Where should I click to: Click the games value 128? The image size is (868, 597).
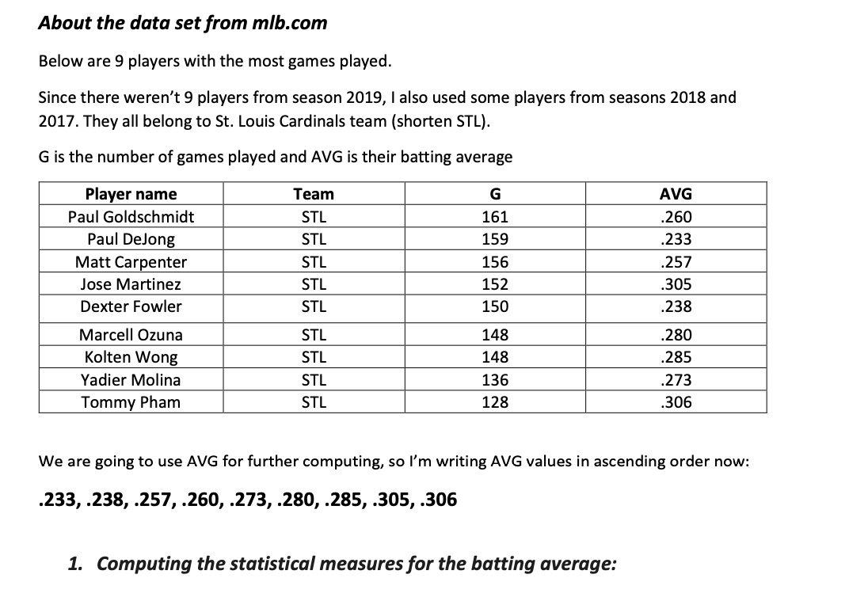tap(495, 402)
